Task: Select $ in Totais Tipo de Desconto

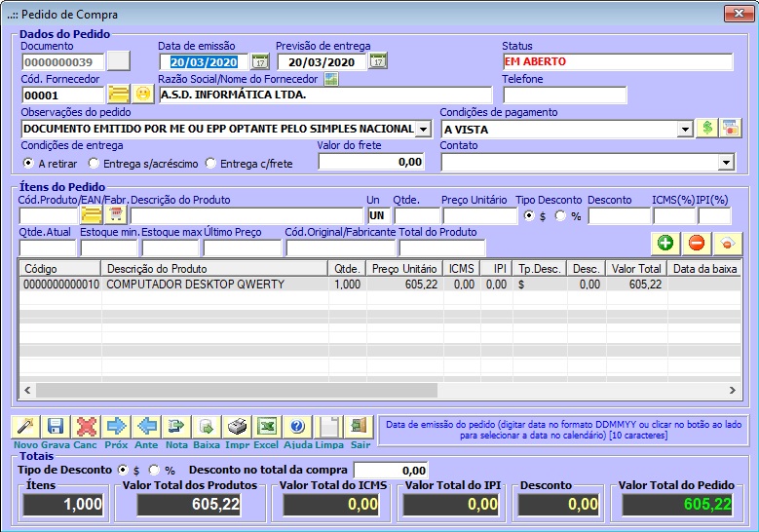Action: click(x=123, y=470)
